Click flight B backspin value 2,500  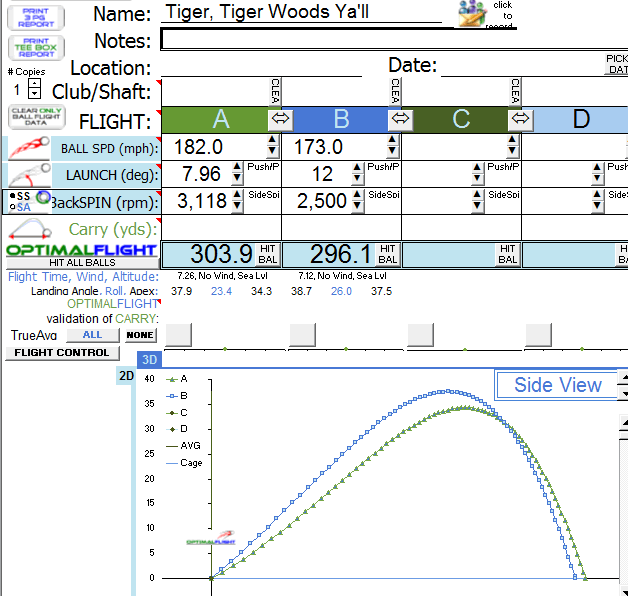(x=321, y=201)
